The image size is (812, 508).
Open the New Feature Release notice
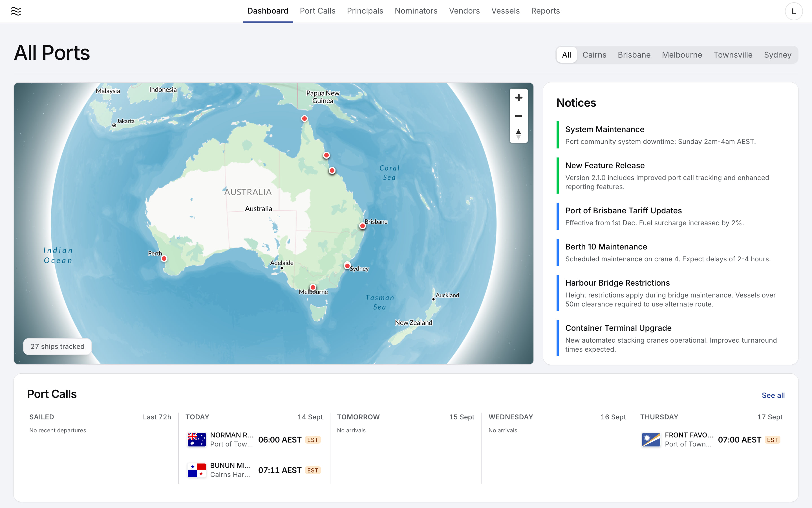point(671,176)
